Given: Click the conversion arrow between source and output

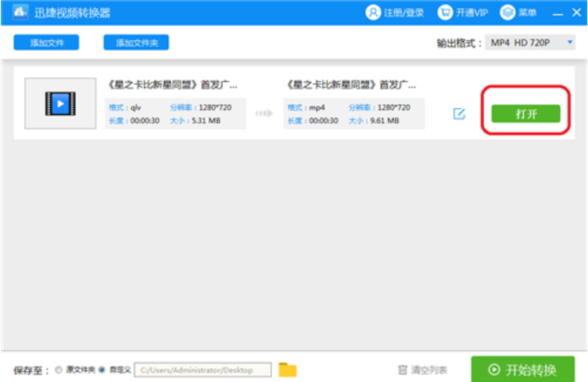Looking at the screenshot, I should [264, 114].
